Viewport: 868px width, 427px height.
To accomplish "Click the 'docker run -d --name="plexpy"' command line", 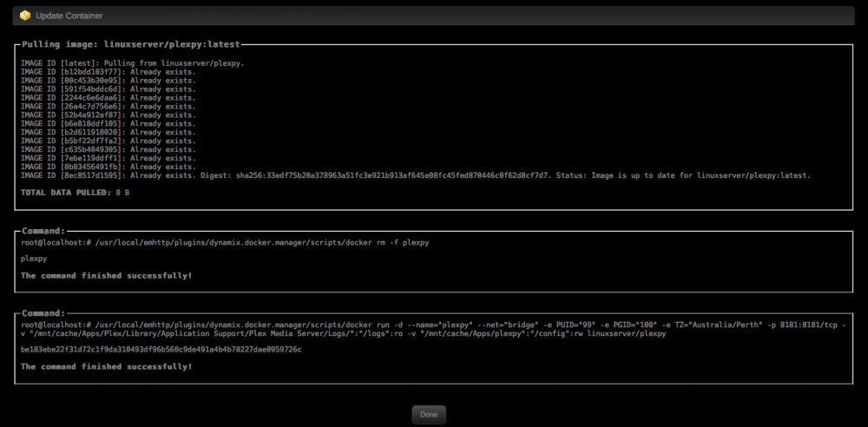I will click(x=433, y=325).
